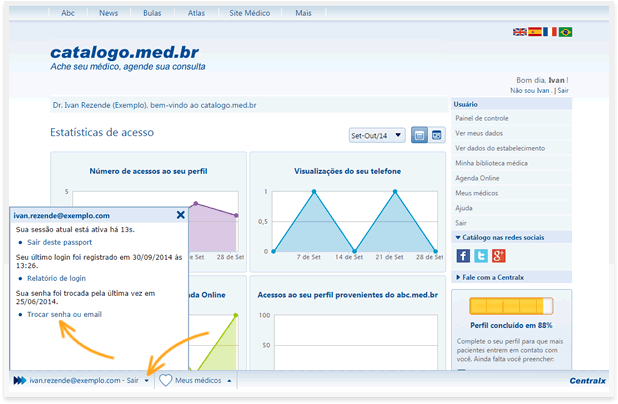618x404 pixels.
Task: Open Minha biblioteca médica
Action: pos(511,163)
